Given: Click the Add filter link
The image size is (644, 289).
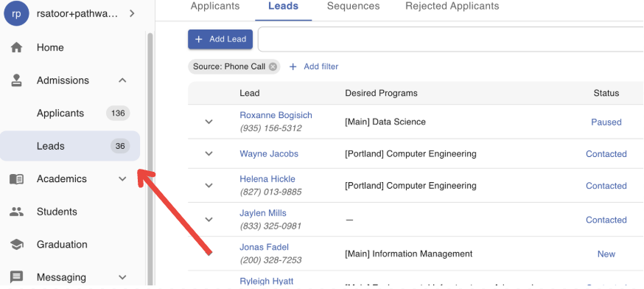Looking at the screenshot, I should [x=321, y=66].
